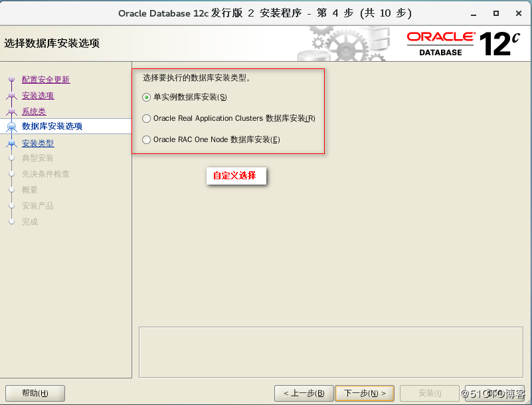
Task: Click the greyed 完成 step text
Action: click(30, 222)
